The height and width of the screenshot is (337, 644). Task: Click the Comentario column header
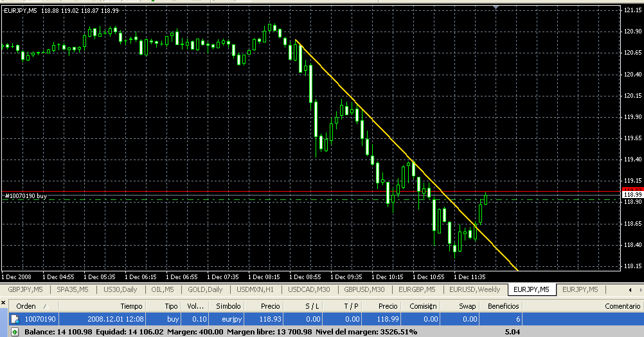click(x=582, y=306)
